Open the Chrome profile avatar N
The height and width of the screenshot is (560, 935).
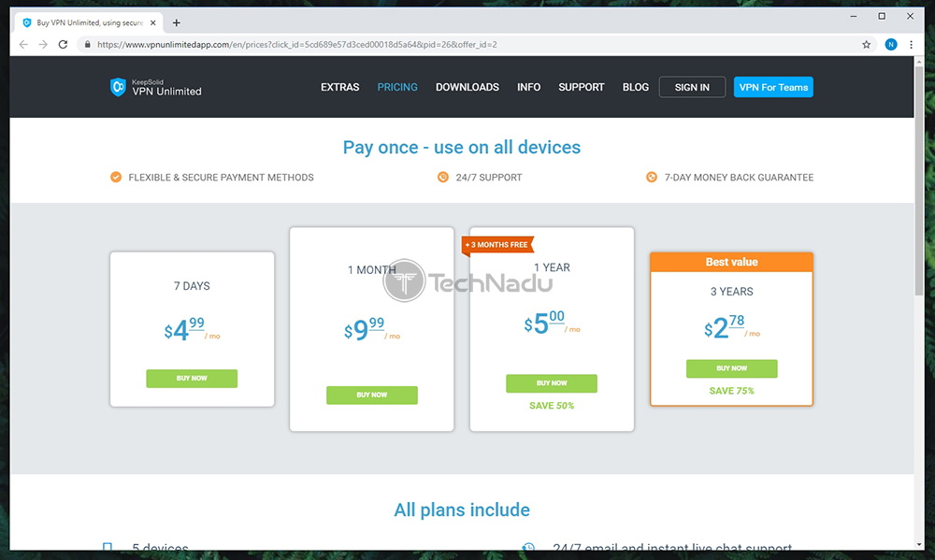(x=891, y=44)
